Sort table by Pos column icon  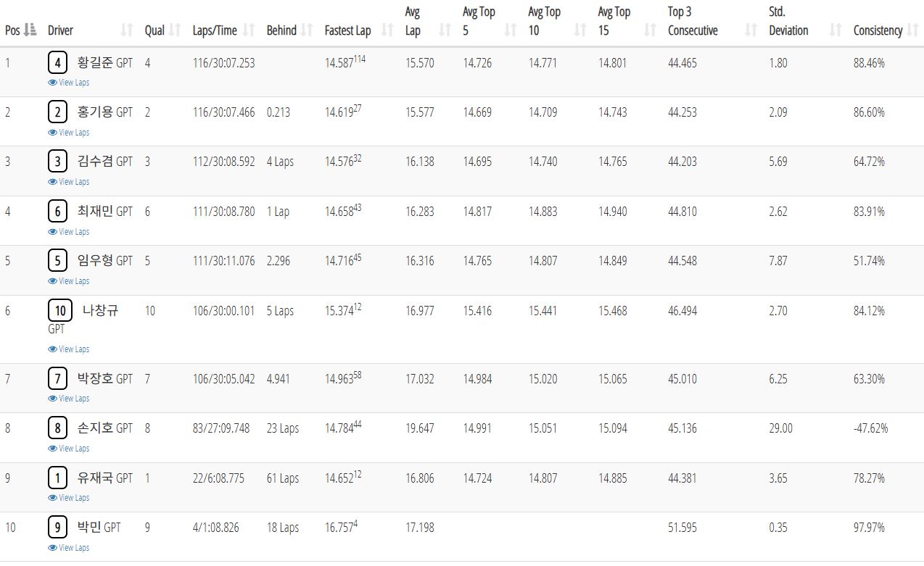30,30
